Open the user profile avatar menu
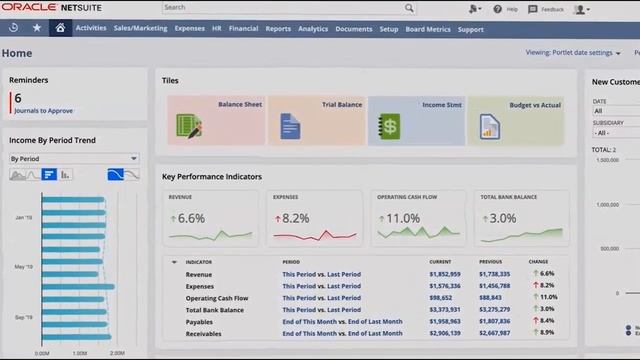Viewport: 640px width, 360px height. click(x=581, y=9)
